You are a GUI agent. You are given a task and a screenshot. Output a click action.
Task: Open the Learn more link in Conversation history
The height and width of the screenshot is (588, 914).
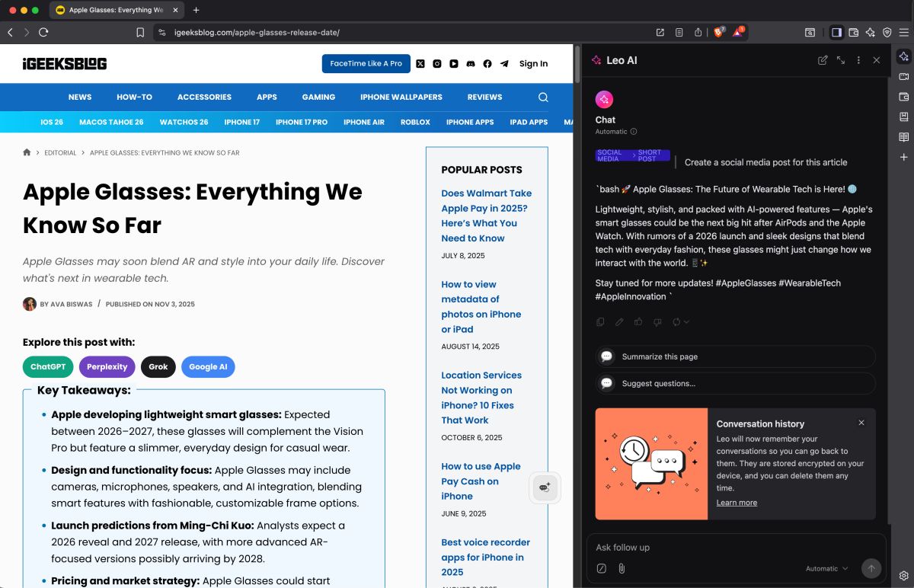tap(737, 503)
